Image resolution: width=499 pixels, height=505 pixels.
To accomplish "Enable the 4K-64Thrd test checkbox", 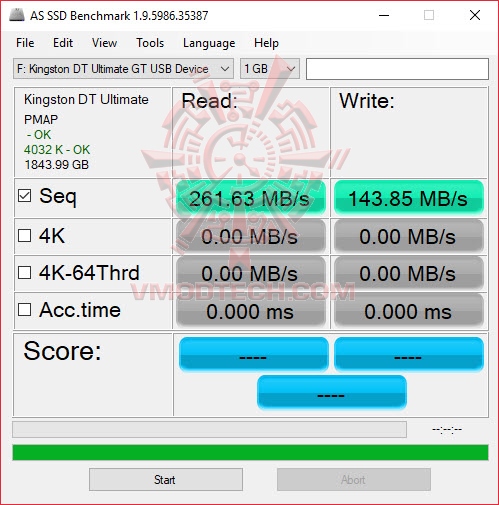I will (x=25, y=272).
